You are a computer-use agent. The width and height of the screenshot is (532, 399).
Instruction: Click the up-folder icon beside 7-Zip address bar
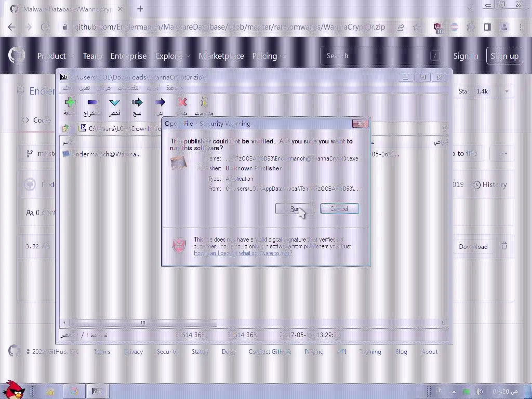pos(66,128)
